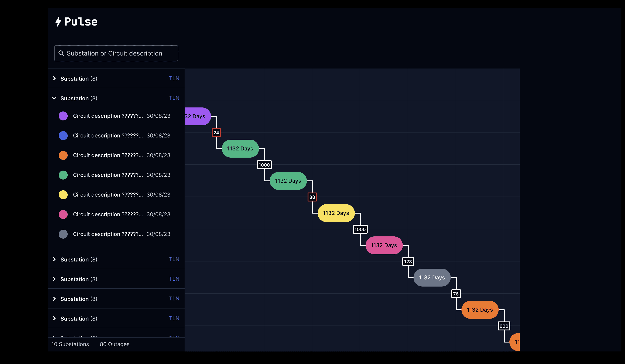Focus the Substation or Circuit description field

[x=119, y=53]
